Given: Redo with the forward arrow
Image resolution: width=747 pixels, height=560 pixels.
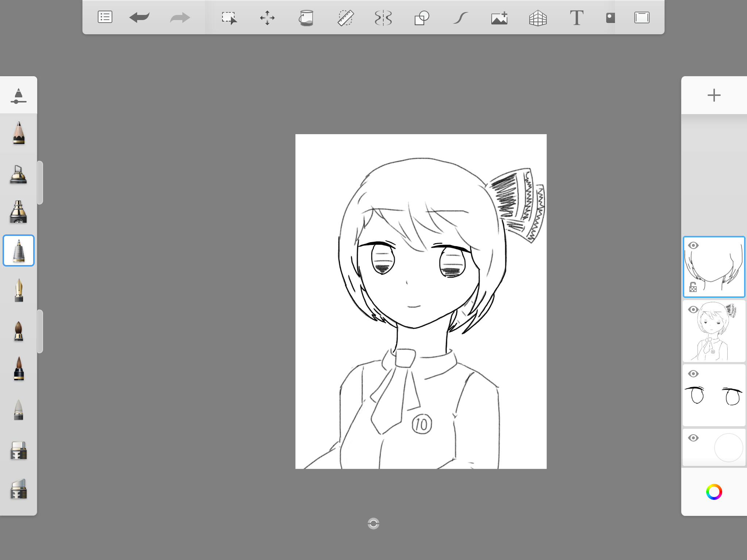Looking at the screenshot, I should point(180,17).
